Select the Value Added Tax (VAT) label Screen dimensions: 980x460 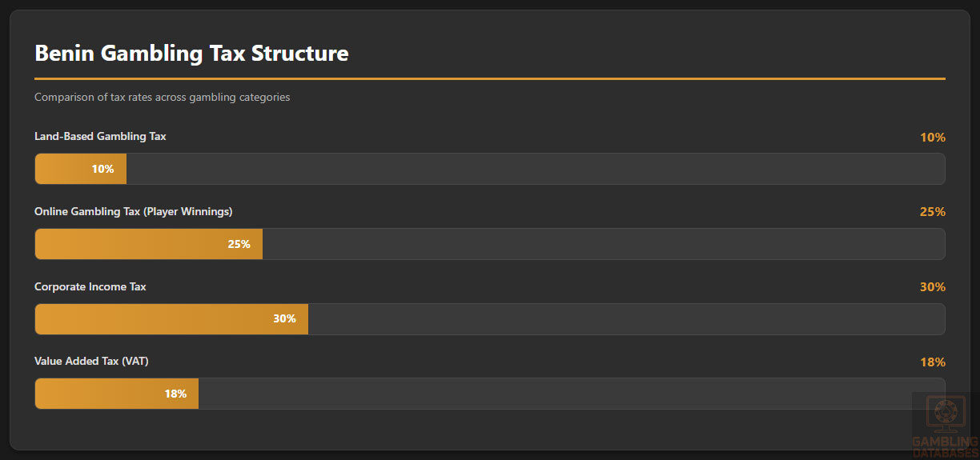coord(91,362)
